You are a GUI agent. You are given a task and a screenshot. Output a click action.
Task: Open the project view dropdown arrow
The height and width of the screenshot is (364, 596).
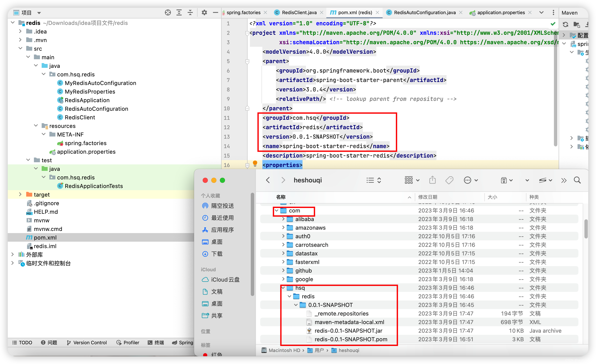pos(39,13)
